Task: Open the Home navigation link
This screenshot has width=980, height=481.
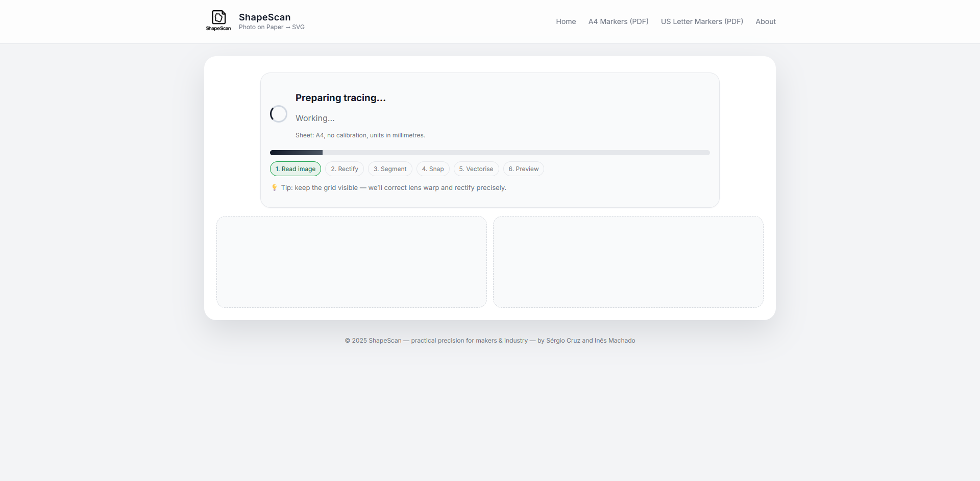Action: point(566,21)
